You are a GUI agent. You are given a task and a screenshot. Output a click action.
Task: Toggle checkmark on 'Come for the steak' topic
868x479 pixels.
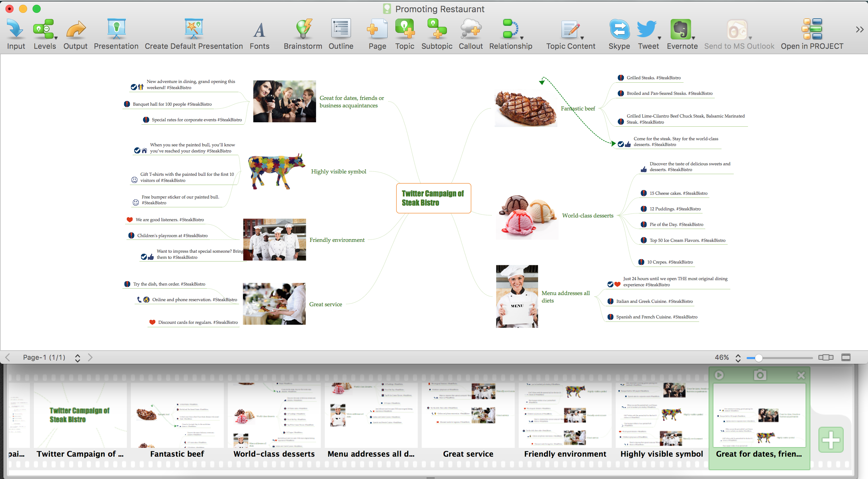pyautogui.click(x=620, y=144)
